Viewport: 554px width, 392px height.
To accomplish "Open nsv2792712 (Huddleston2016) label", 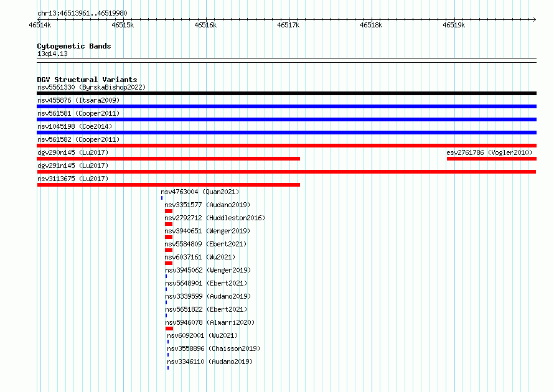I will pyautogui.click(x=215, y=218).
